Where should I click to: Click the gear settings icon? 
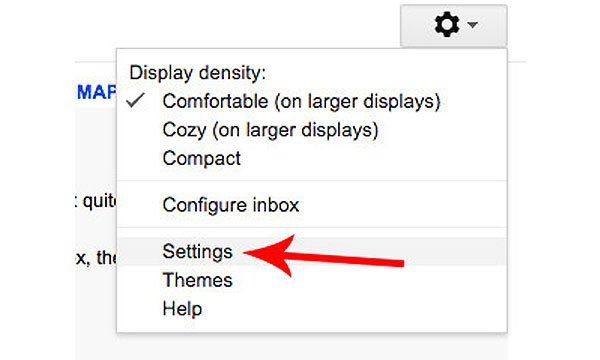coord(447,24)
